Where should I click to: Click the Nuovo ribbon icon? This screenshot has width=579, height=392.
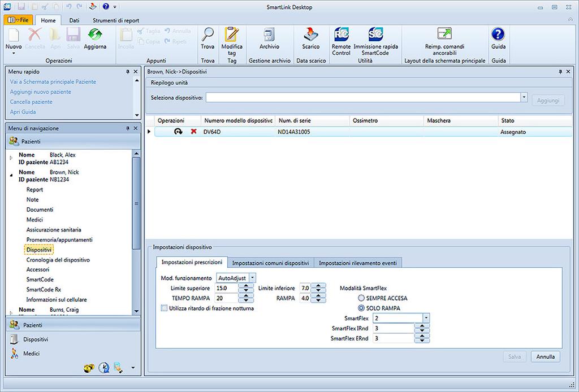(x=14, y=34)
